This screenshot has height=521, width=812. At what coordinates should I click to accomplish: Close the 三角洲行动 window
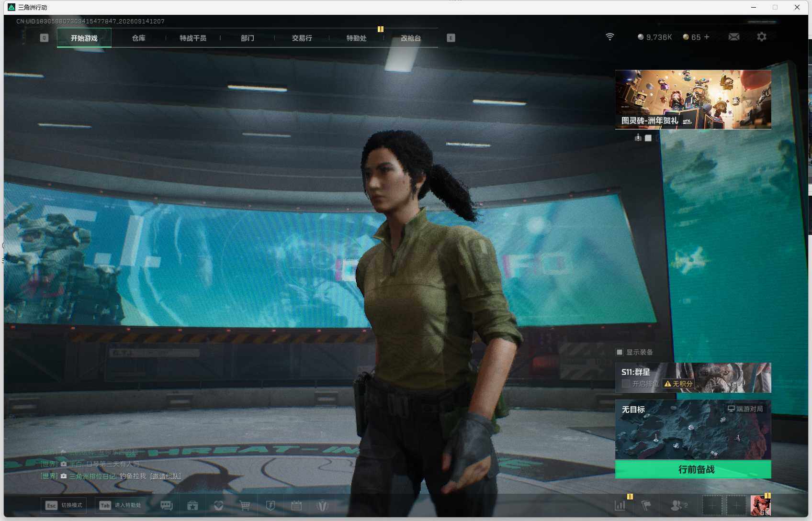[797, 7]
